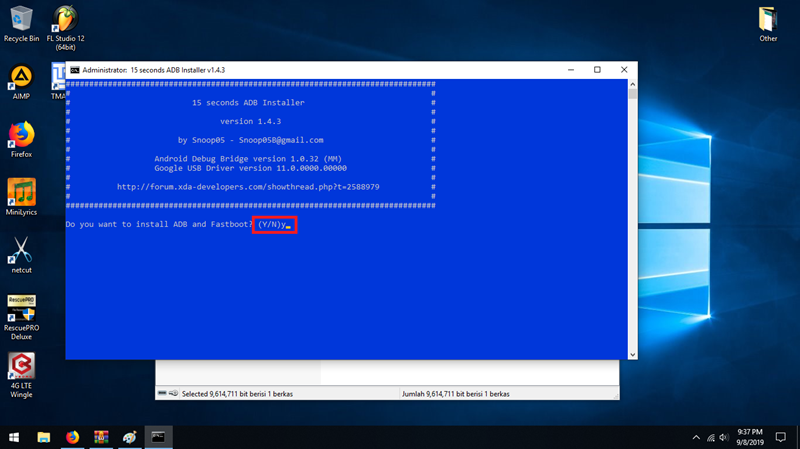Click the console window title bar text
The image size is (800, 449).
click(154, 70)
